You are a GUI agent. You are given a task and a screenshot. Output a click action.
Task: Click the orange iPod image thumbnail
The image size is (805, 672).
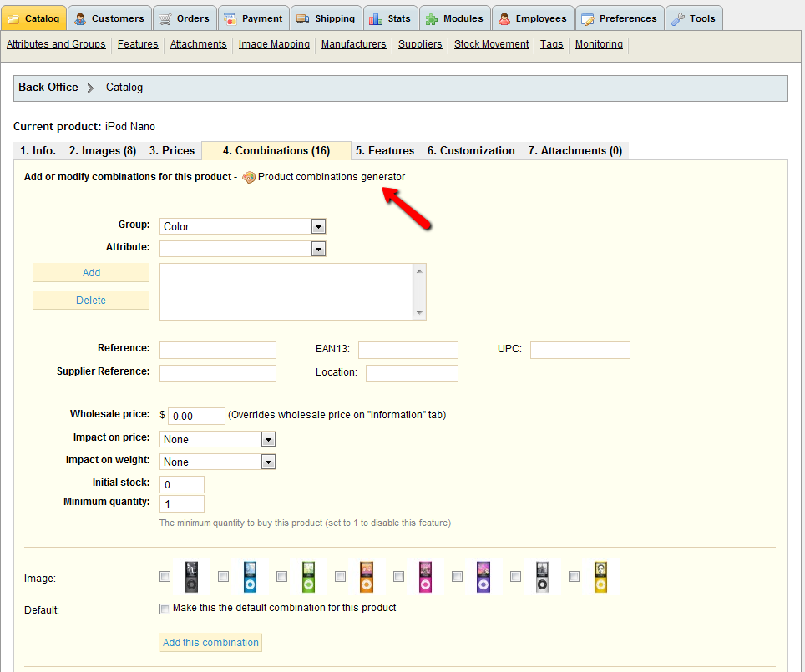[x=367, y=577]
